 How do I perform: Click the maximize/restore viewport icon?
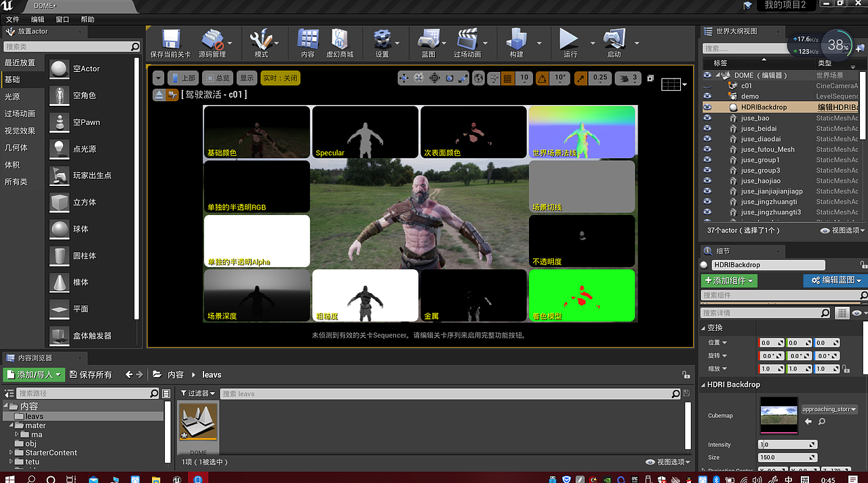650,78
